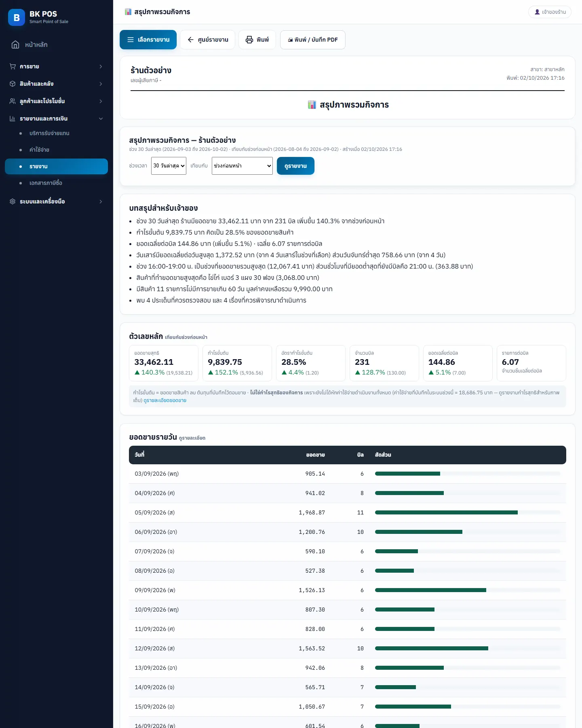Screen dimensions: 582x728
Task: Collapse the รายงานและการเงิน chevron
Action: (x=101, y=119)
